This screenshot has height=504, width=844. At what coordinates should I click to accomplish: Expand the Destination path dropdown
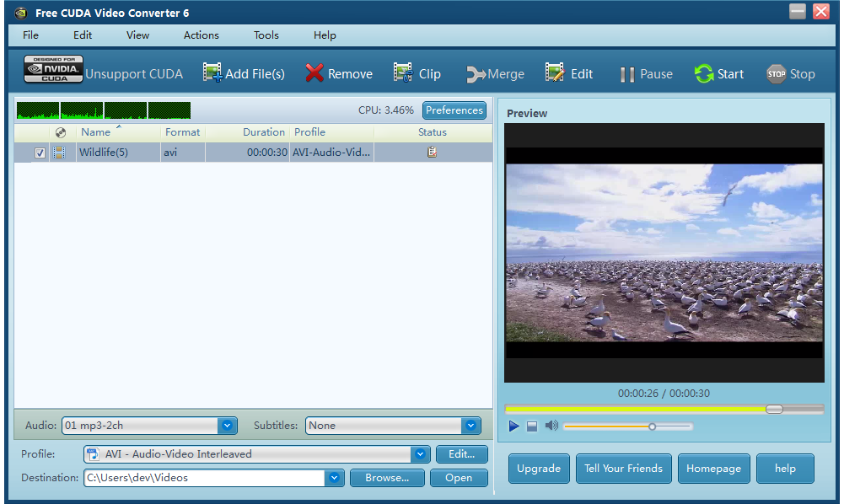(x=334, y=478)
